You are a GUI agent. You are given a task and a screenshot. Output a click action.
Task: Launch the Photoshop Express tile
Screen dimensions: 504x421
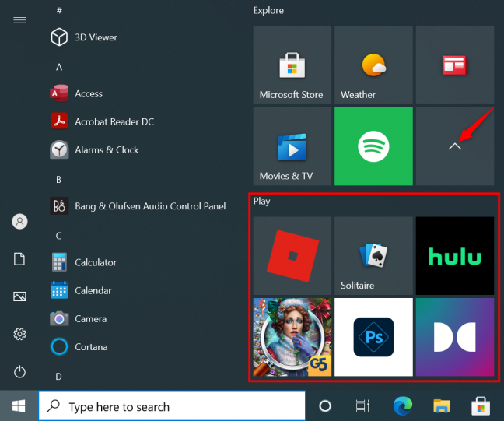[x=373, y=337]
